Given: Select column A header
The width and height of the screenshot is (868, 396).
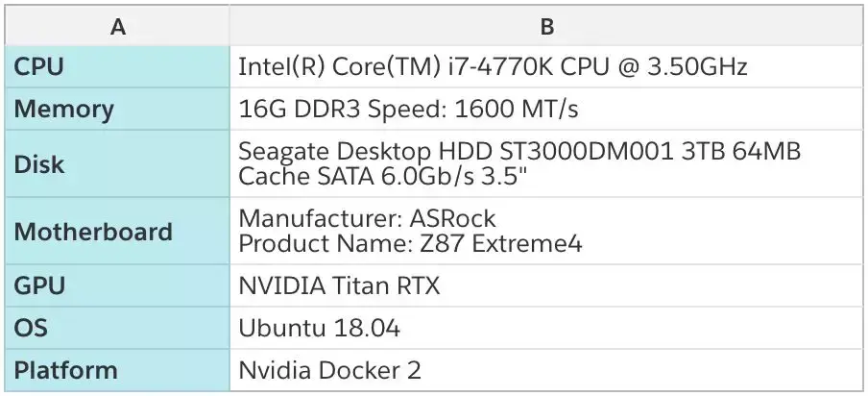Looking at the screenshot, I should click(x=117, y=27).
